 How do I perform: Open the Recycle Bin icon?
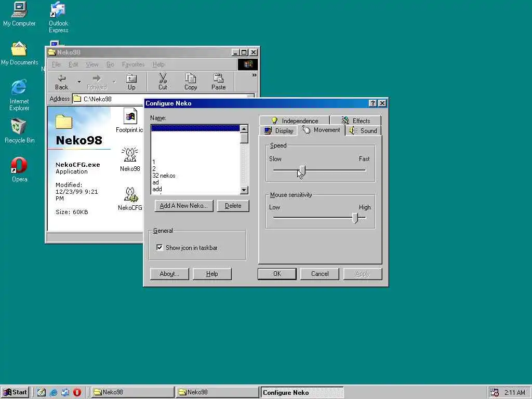[x=19, y=130]
